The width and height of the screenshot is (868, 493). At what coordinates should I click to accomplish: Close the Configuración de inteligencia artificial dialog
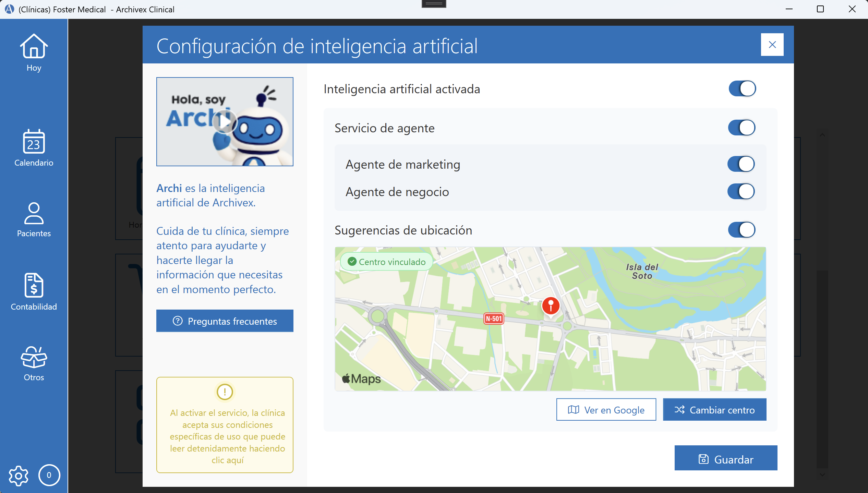click(x=772, y=44)
